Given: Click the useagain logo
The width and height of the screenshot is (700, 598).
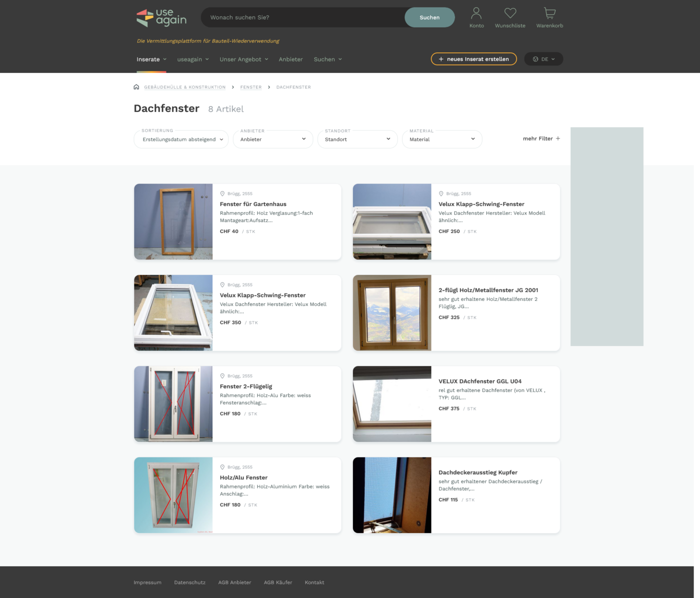Looking at the screenshot, I should (161, 17).
